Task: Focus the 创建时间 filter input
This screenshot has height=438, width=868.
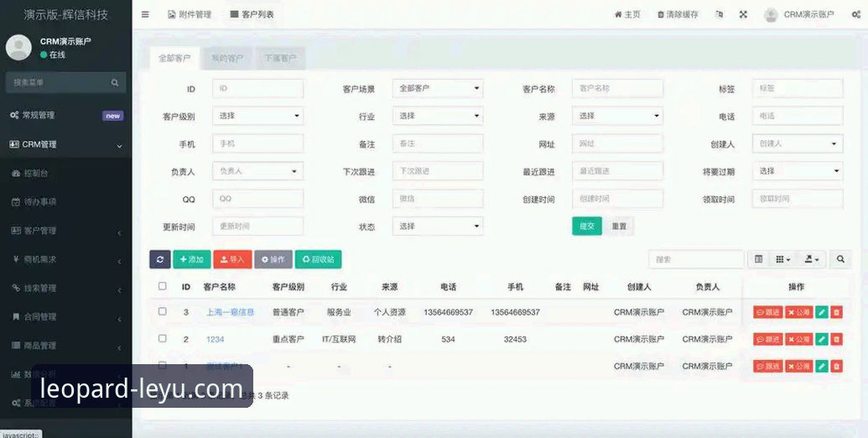Action: (x=617, y=199)
